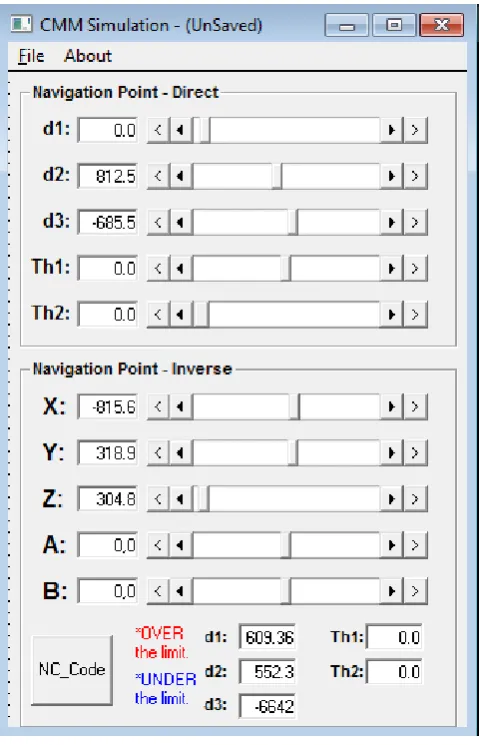Image resolution: width=479 pixels, height=745 pixels.
Task: Click d2 slider thumb
Action: pos(277,176)
